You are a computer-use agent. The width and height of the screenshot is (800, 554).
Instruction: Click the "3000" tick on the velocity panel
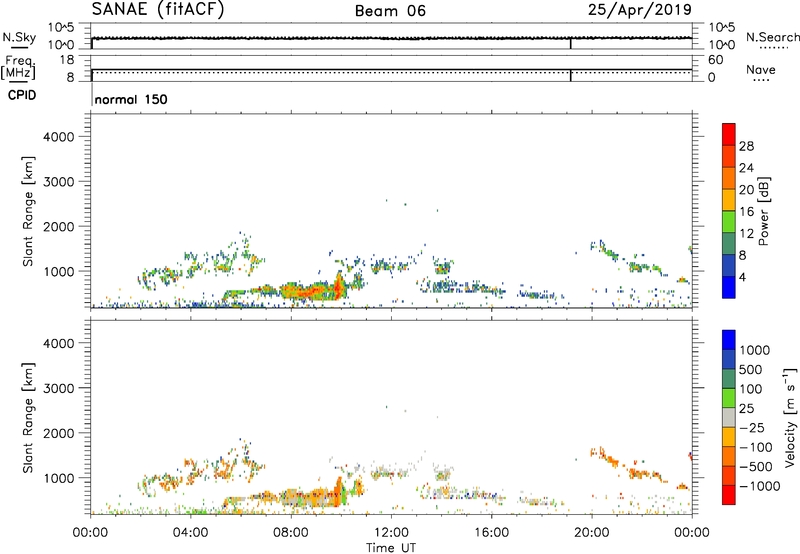59,388
